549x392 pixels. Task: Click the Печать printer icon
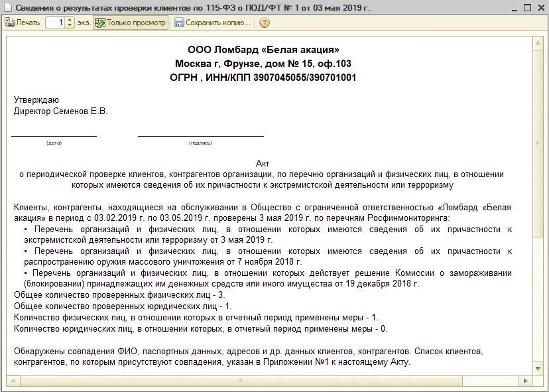pos(9,23)
